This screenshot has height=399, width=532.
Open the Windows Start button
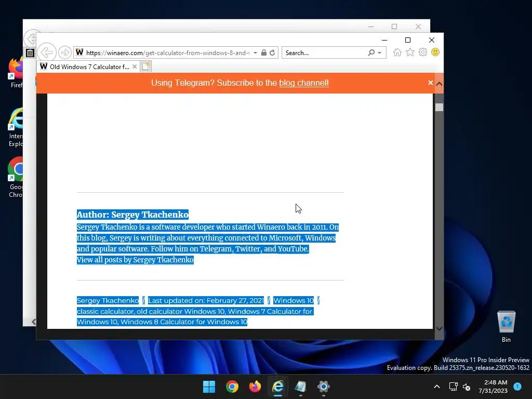(209, 387)
